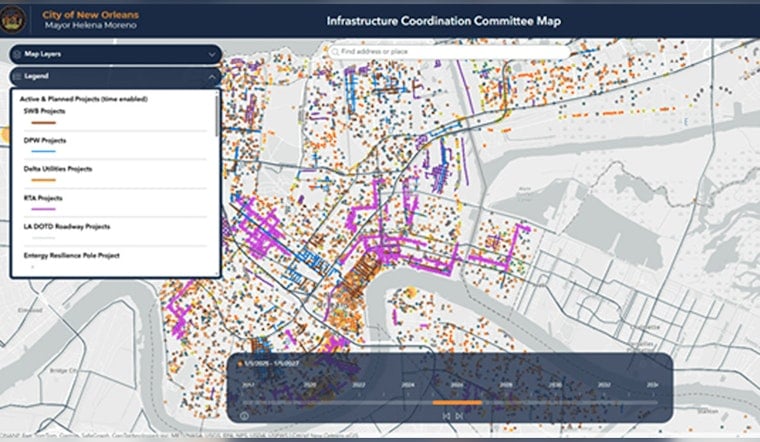
Task: Click the Delta Utilities orange line swatch
Action: (44, 180)
